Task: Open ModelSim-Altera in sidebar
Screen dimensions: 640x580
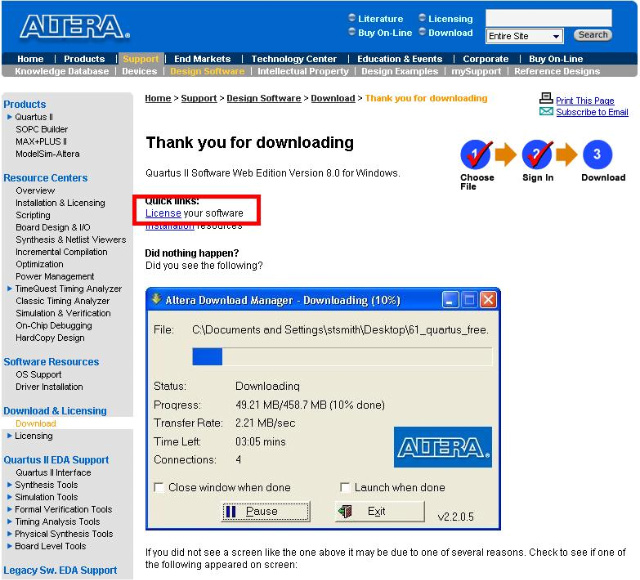Action: click(47, 154)
